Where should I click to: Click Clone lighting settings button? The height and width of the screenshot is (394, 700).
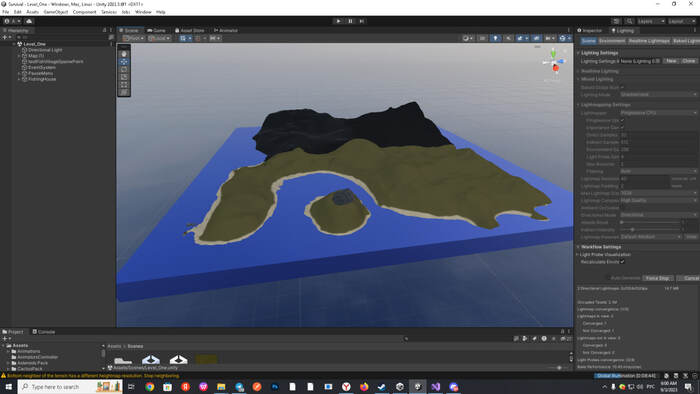(689, 61)
